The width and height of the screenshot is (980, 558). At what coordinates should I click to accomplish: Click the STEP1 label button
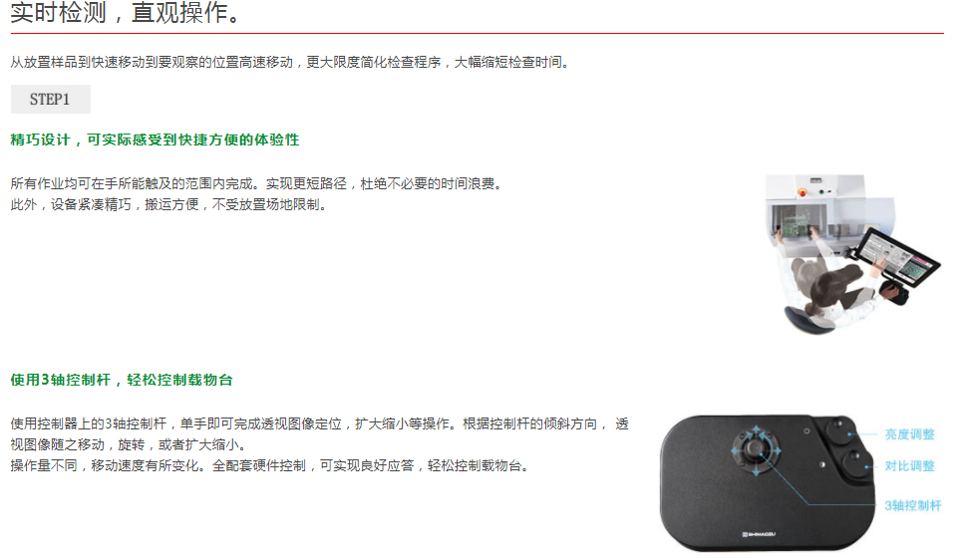click(x=50, y=100)
